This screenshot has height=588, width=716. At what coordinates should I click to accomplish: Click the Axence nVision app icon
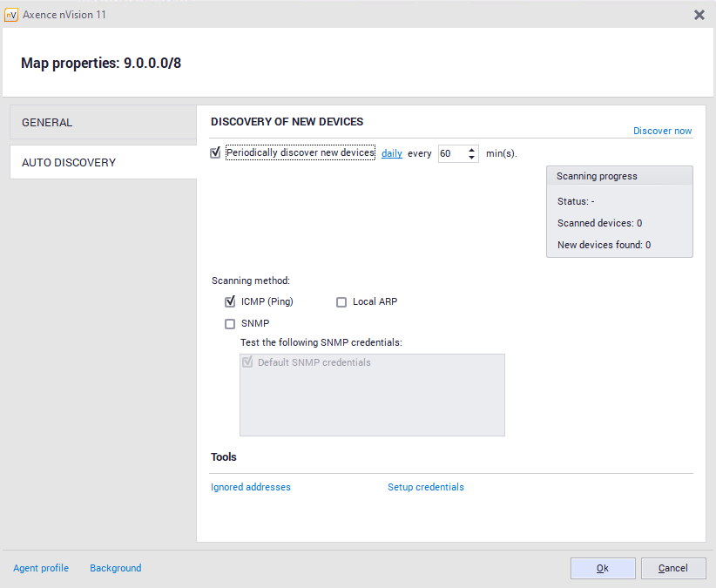pyautogui.click(x=11, y=15)
